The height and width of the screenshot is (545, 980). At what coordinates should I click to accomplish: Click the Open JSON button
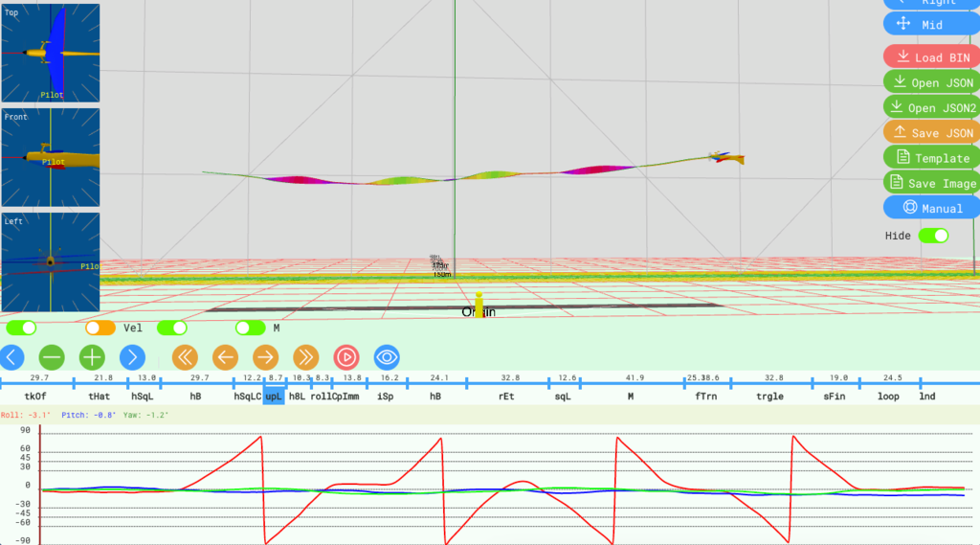pos(931,82)
